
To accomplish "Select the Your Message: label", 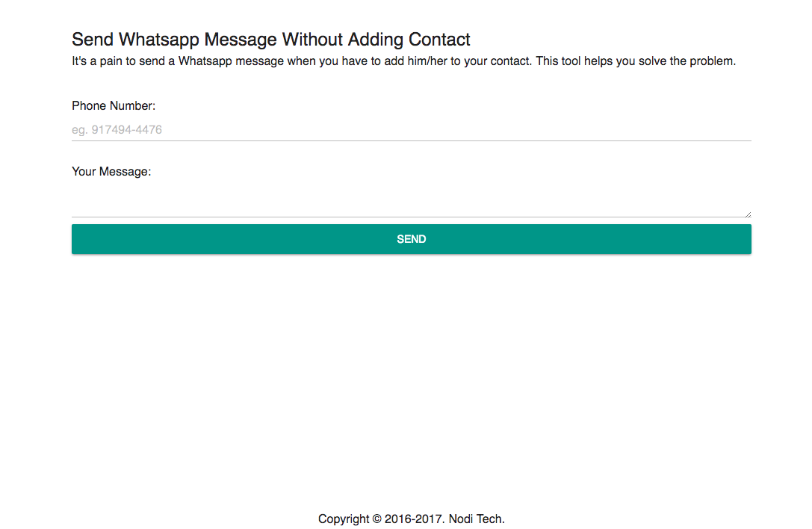I will coord(111,171).
